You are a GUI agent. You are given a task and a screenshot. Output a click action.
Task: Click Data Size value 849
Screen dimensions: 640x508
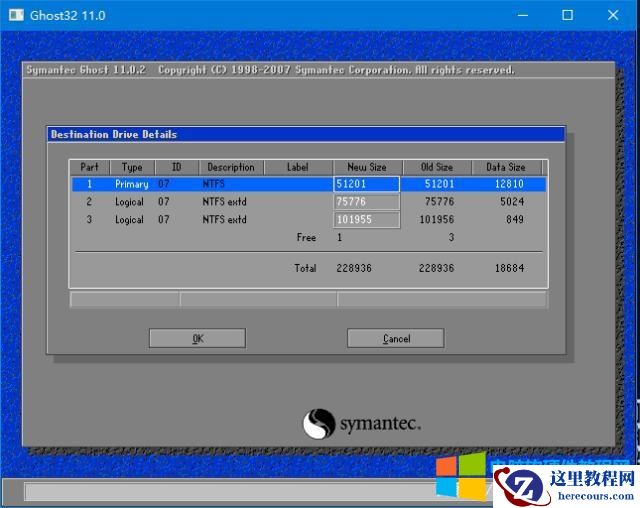tap(515, 220)
